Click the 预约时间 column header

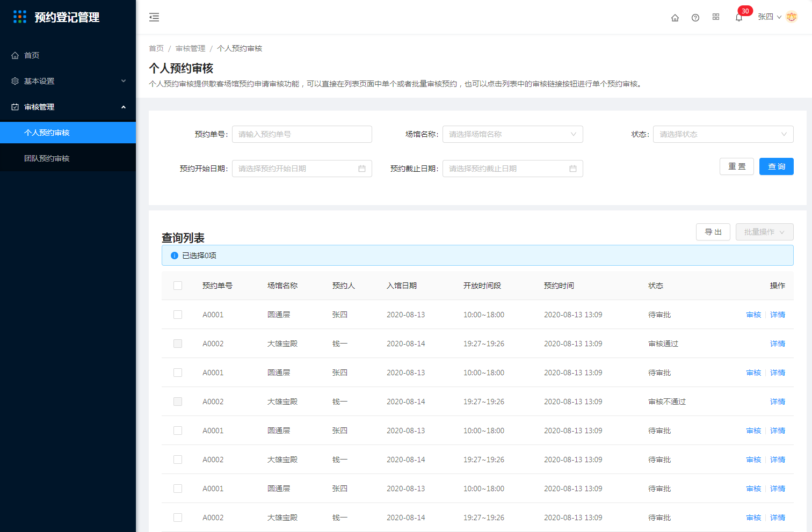click(559, 286)
